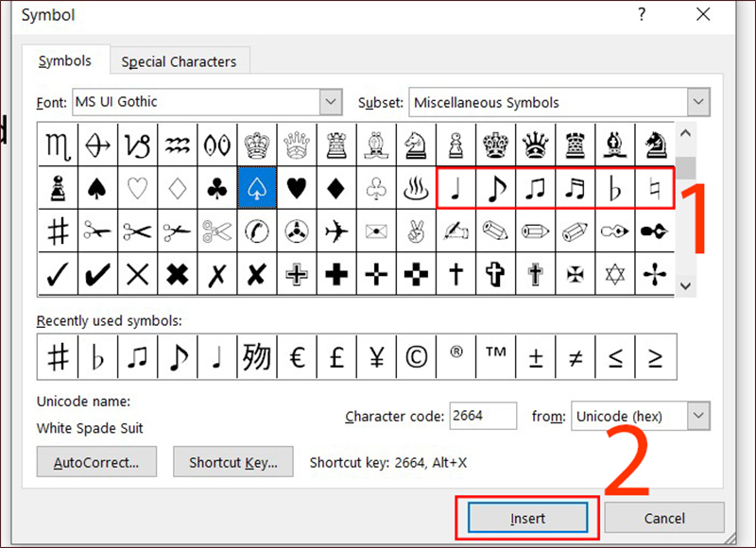Pick the yen sign from recent symbols
Screen dimensions: 756x548
pyautogui.click(x=376, y=357)
